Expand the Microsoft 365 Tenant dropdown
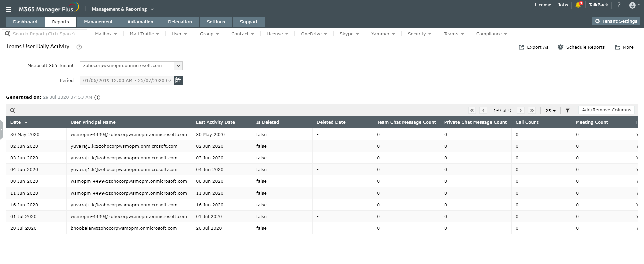Viewport: 644px width, 264px height. [178, 66]
